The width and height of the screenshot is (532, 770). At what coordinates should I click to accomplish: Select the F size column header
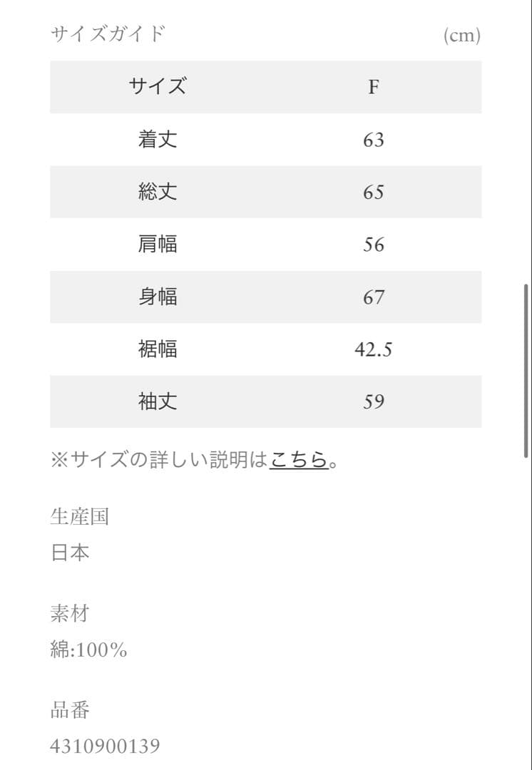point(373,88)
